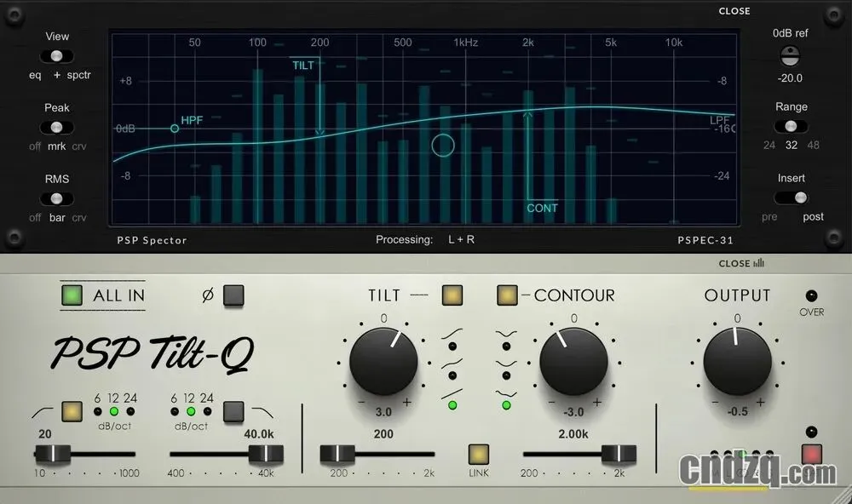Click the View spctr label
This screenshot has height=504, width=852.
[x=78, y=75]
